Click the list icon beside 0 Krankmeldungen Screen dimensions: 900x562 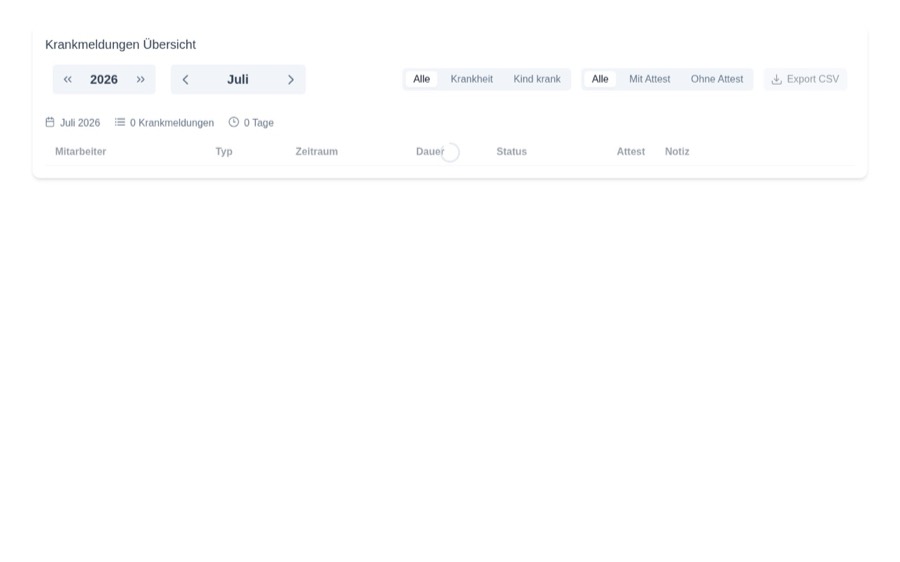click(x=119, y=122)
